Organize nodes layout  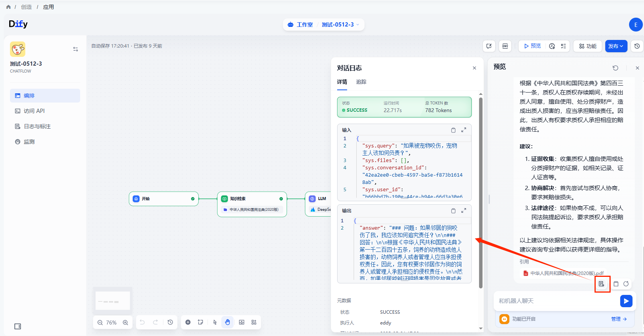coord(254,323)
